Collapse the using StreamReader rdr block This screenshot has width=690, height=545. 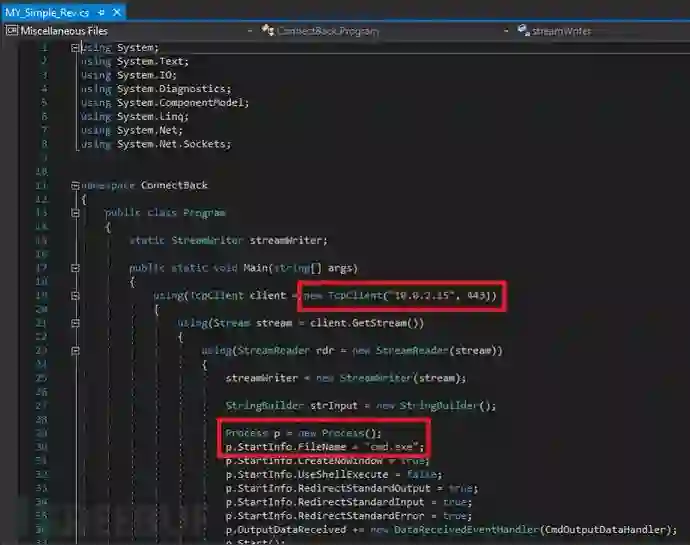[75, 351]
